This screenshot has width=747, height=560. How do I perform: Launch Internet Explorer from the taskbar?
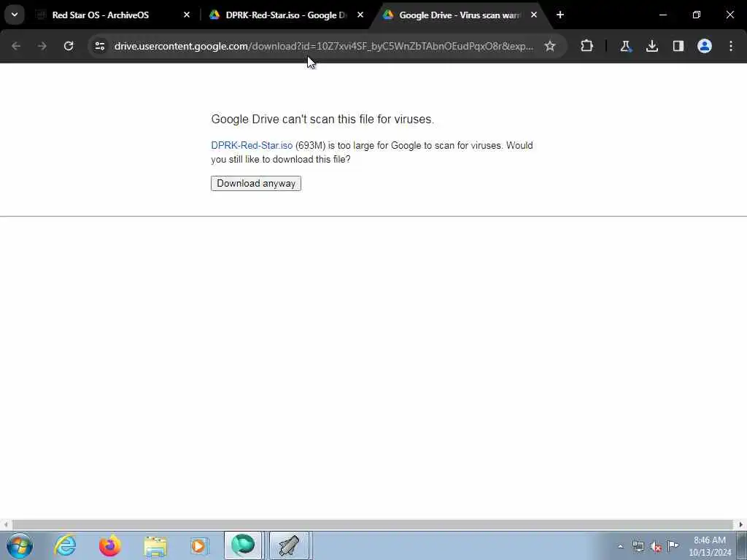[x=65, y=545]
